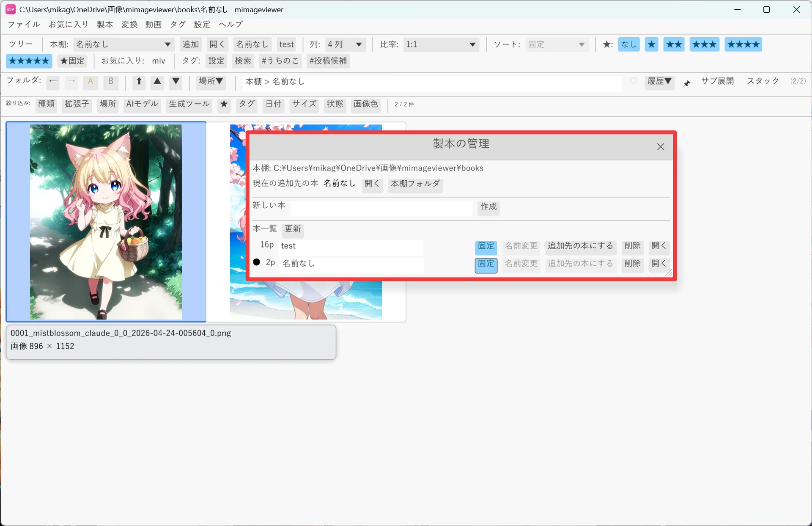Open the タグ menu in menu bar
The height and width of the screenshot is (526, 812).
[x=178, y=25]
